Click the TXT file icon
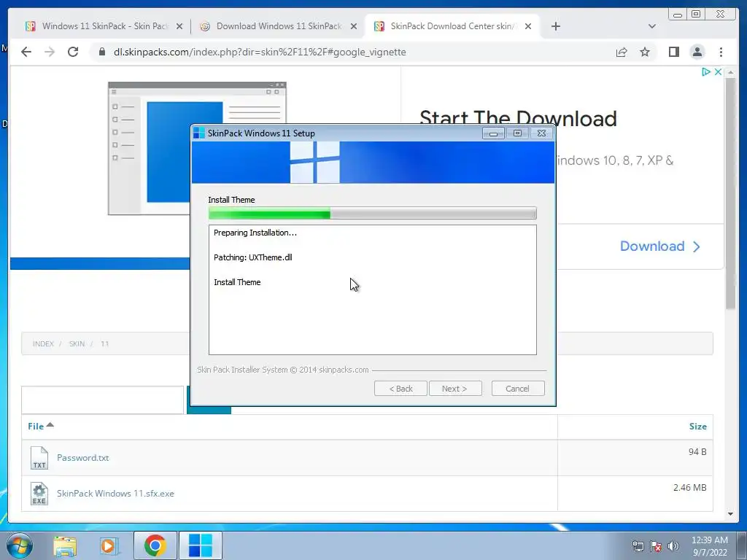 tap(39, 458)
